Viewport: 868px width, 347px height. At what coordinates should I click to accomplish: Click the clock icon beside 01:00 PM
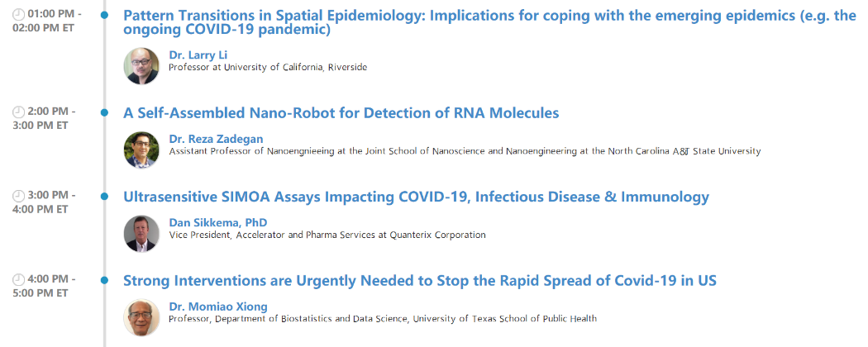click(x=18, y=14)
